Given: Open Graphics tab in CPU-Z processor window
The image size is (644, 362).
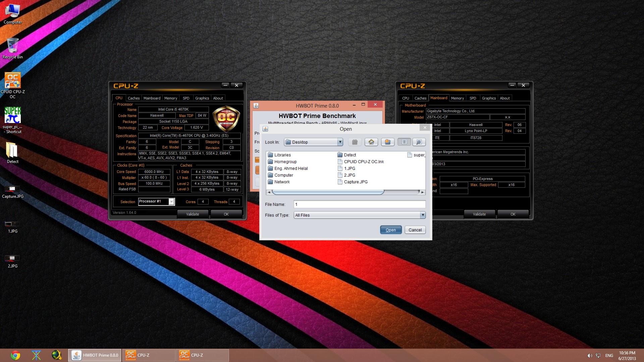Looking at the screenshot, I should pyautogui.click(x=202, y=98).
